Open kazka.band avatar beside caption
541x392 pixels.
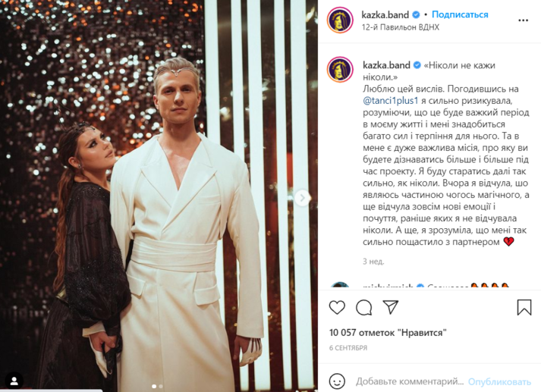[x=340, y=69]
